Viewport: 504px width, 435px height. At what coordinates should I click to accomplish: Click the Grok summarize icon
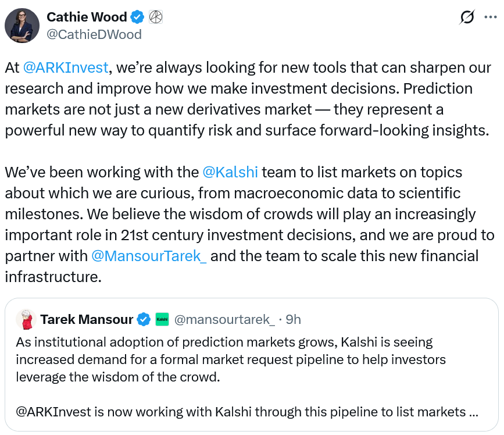tap(467, 17)
